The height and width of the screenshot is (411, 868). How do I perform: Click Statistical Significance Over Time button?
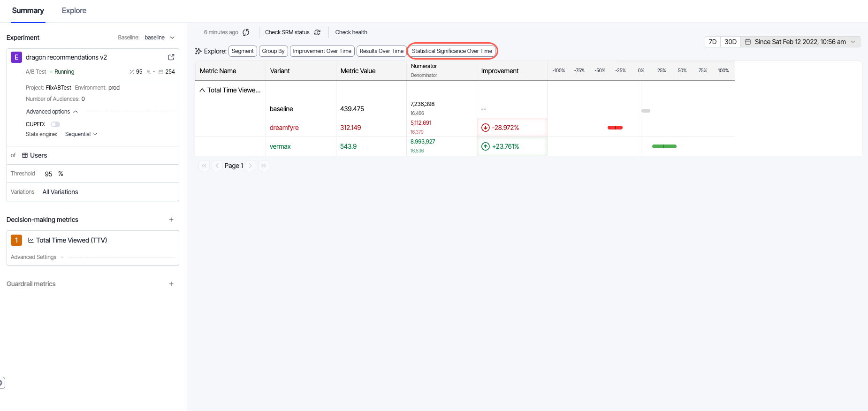coord(452,51)
